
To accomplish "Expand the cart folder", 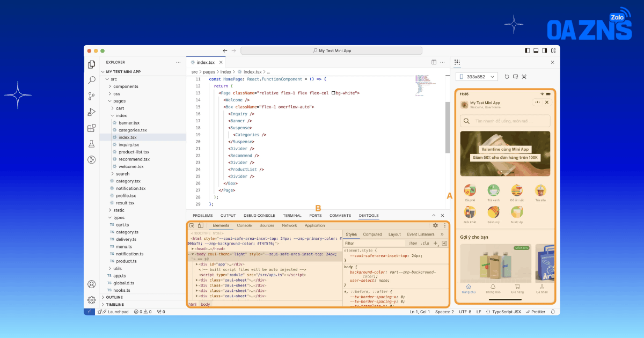I will [113, 108].
